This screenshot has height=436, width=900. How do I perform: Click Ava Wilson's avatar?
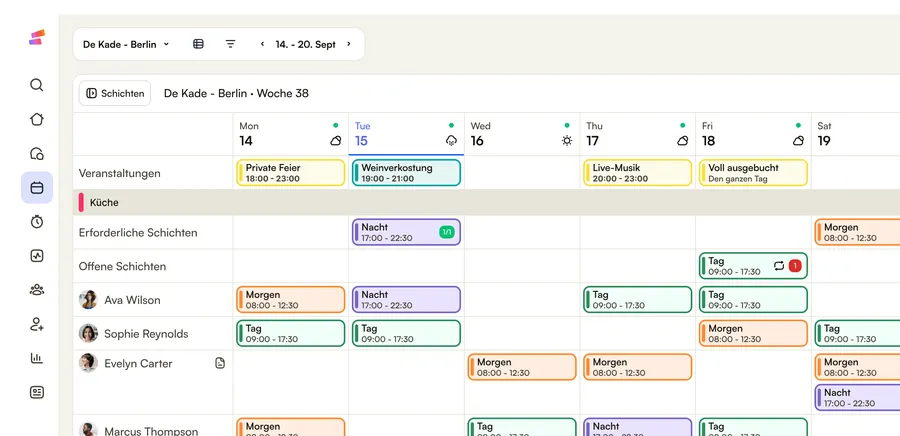[88, 299]
